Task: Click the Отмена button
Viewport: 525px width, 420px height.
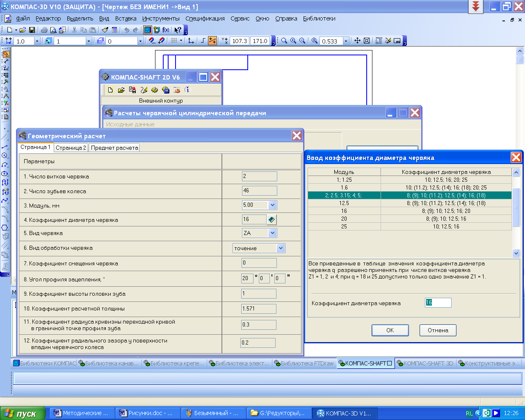Action: pyautogui.click(x=438, y=330)
